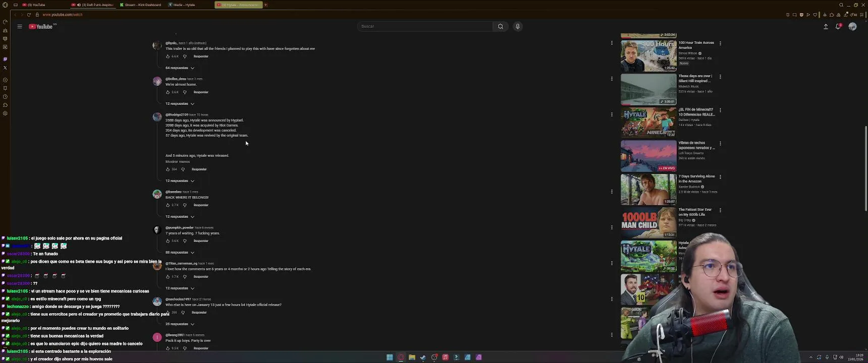Like the comment by @hyxlo_

[x=168, y=56]
